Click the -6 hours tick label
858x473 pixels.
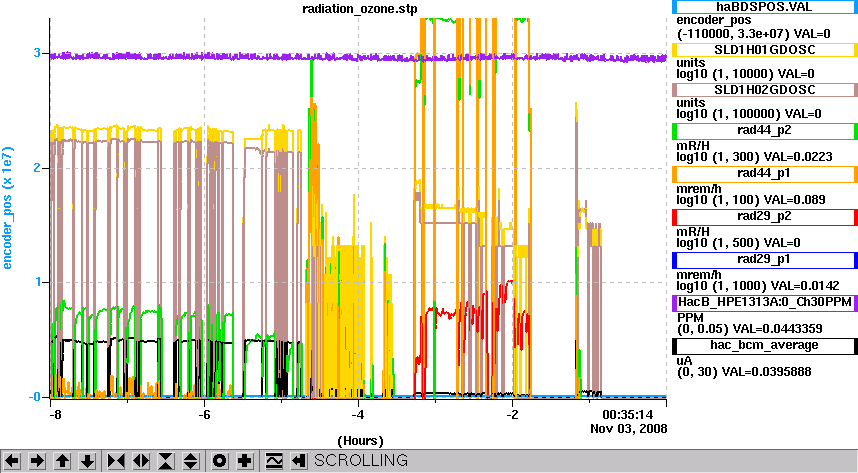(204, 414)
